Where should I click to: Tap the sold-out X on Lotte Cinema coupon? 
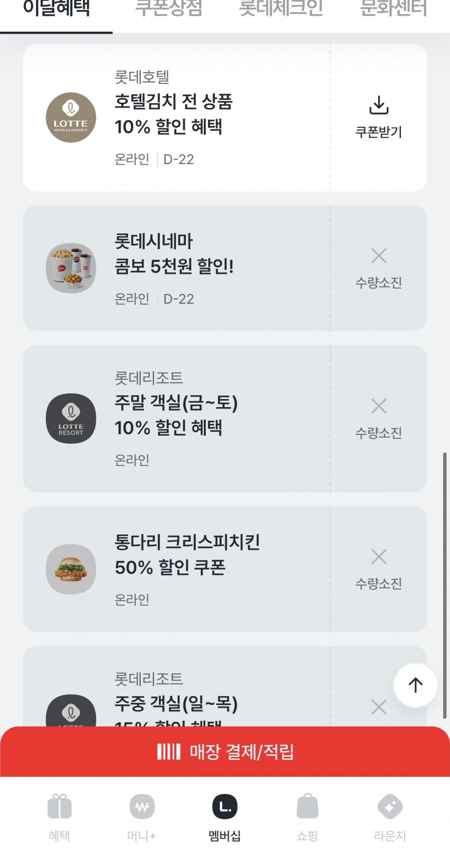[x=378, y=256]
